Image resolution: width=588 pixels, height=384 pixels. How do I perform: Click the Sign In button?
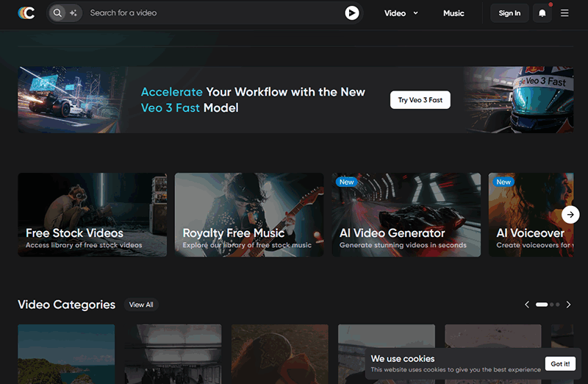coord(509,13)
